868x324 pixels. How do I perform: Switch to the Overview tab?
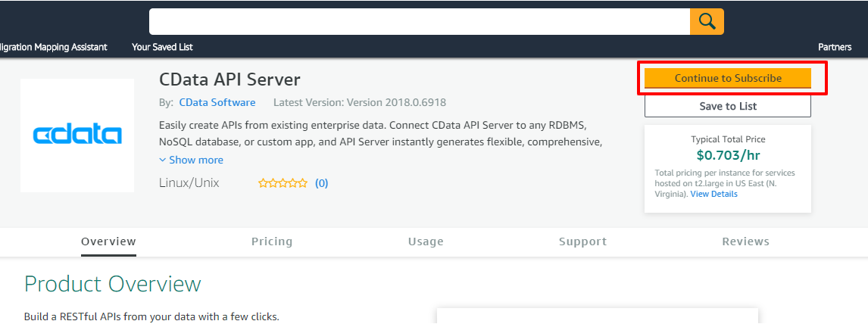(108, 241)
